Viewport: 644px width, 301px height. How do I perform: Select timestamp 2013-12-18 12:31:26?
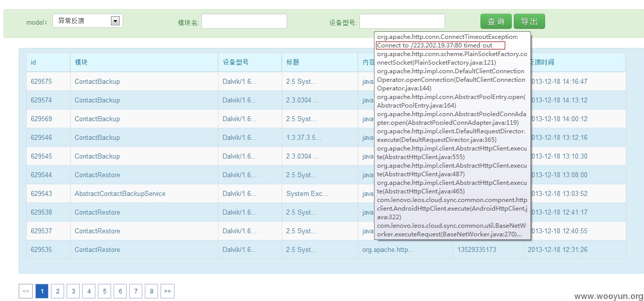558,249
